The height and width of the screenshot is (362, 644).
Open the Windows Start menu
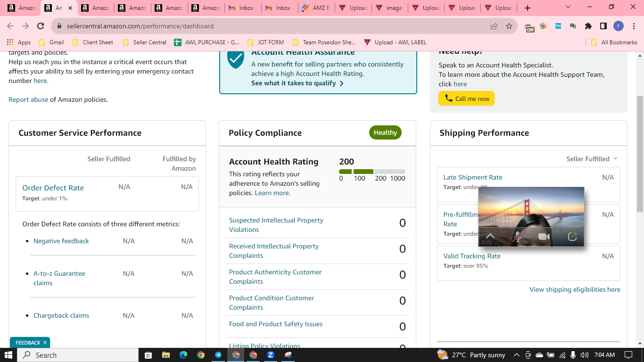click(x=8, y=355)
